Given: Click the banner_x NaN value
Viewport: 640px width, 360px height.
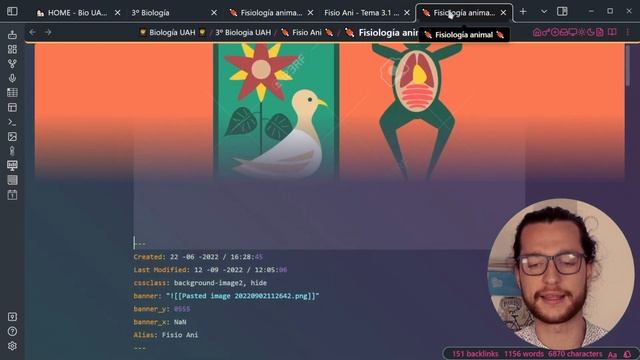Looking at the screenshot, I should [180, 322].
